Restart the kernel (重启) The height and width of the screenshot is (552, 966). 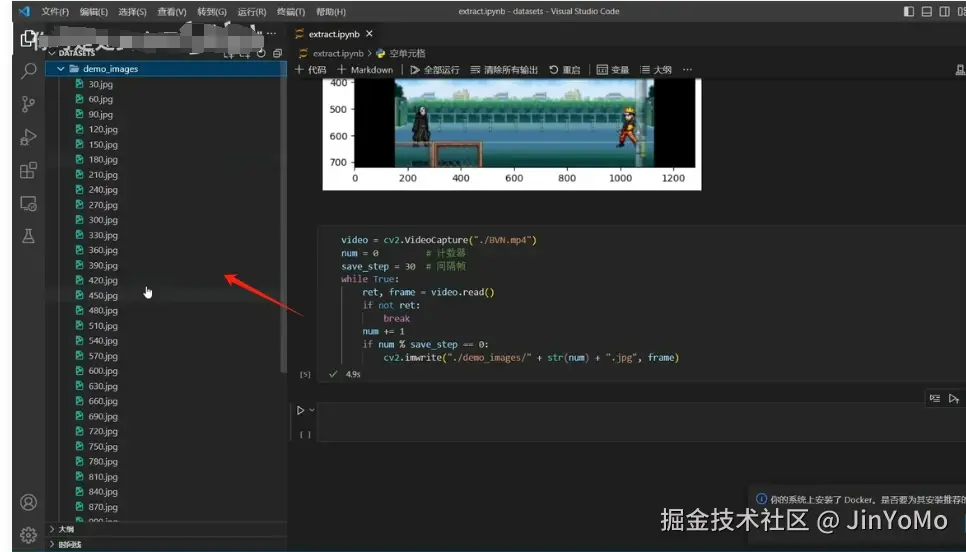[564, 70]
